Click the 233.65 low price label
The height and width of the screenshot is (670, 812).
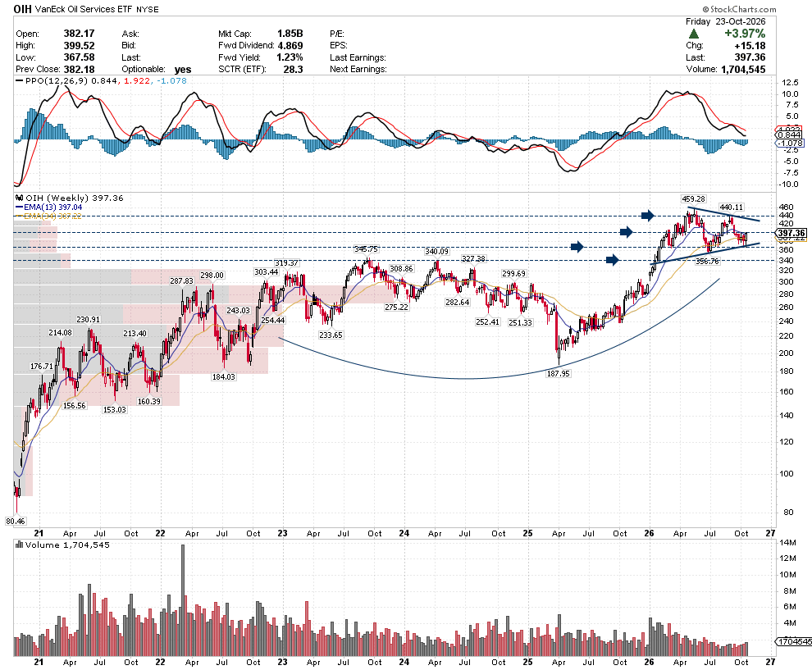[x=331, y=335]
